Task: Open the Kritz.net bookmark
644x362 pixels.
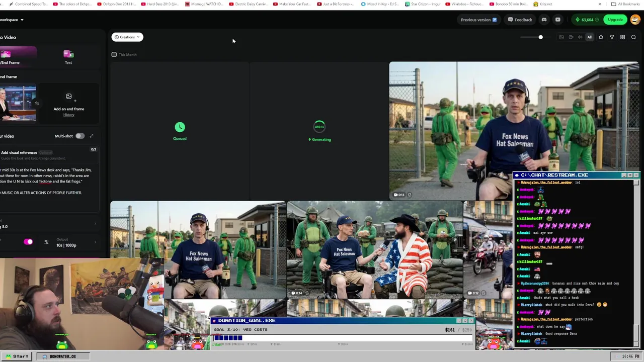Action: (x=543, y=4)
